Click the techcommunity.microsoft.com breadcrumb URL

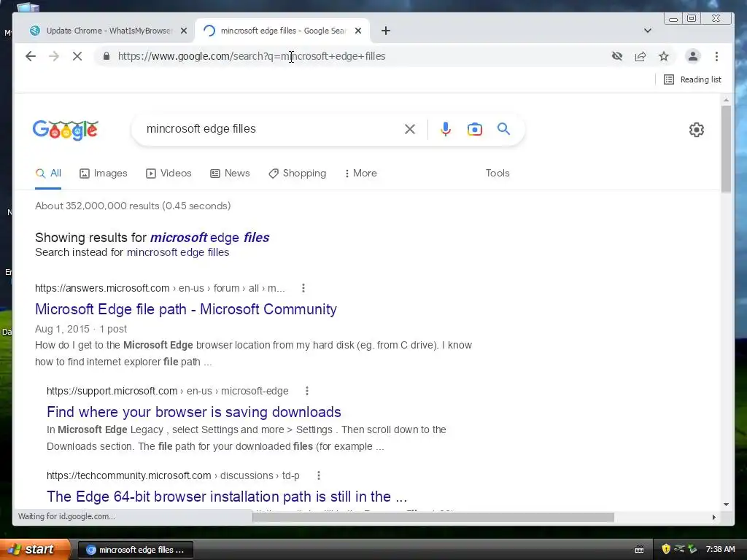(173, 475)
